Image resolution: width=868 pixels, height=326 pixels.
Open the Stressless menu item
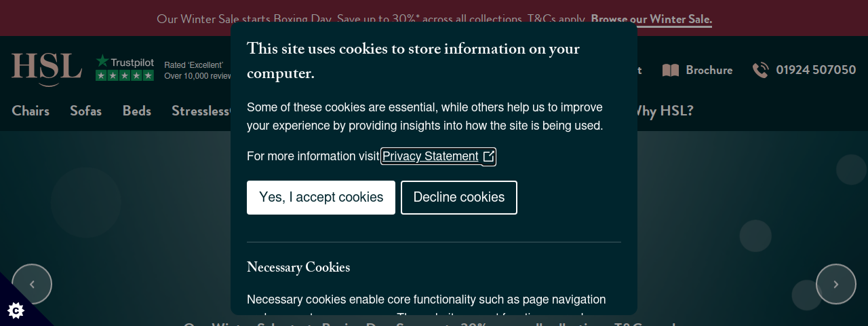[201, 111]
